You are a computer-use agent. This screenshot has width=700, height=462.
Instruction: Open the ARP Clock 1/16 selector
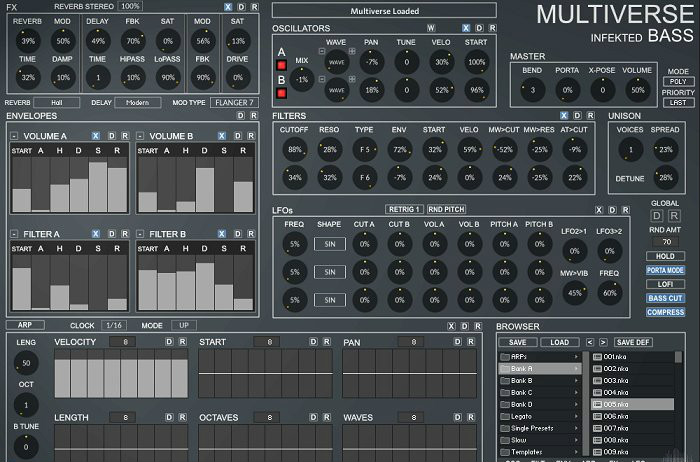[114, 325]
